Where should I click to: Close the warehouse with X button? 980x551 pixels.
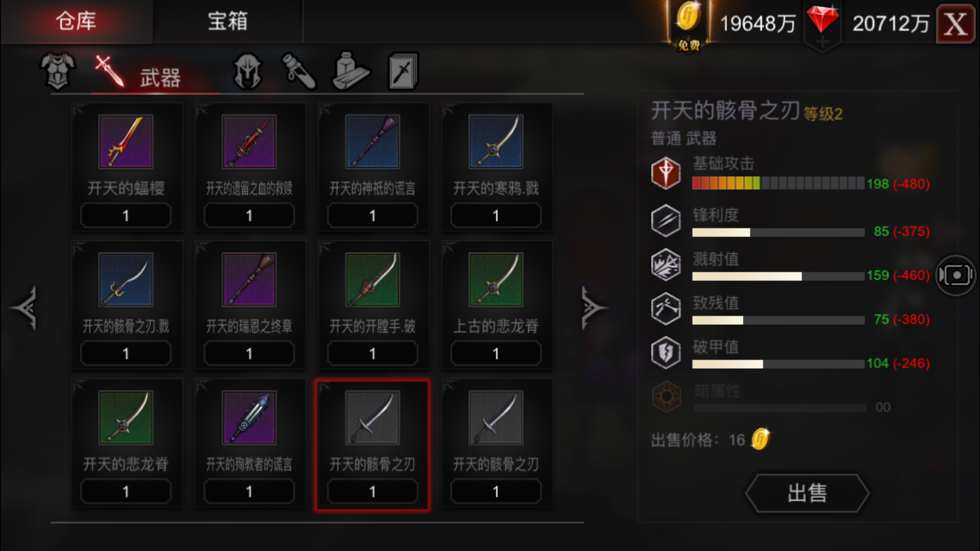pyautogui.click(x=955, y=24)
